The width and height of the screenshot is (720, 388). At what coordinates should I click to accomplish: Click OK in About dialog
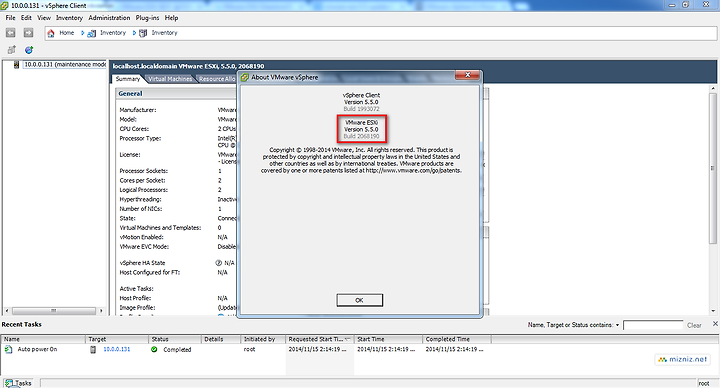click(x=360, y=300)
